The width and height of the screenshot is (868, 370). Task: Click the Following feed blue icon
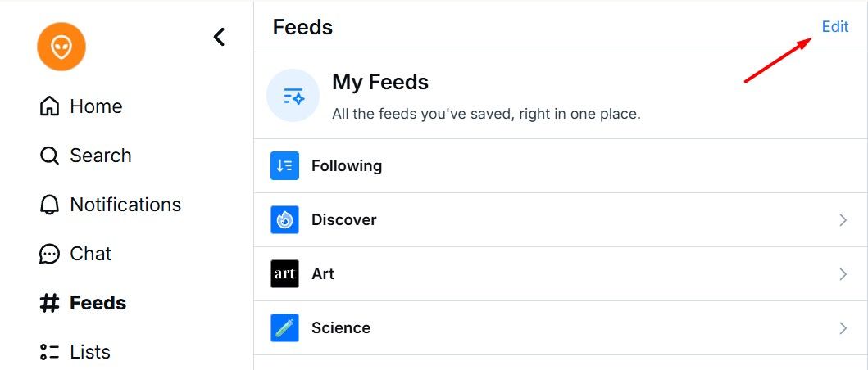pyautogui.click(x=284, y=165)
